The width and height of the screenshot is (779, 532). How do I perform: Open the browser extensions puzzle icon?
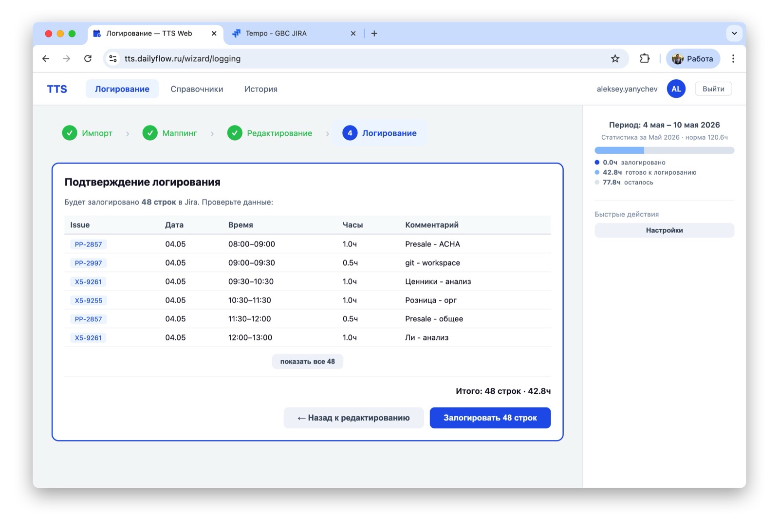click(x=645, y=59)
